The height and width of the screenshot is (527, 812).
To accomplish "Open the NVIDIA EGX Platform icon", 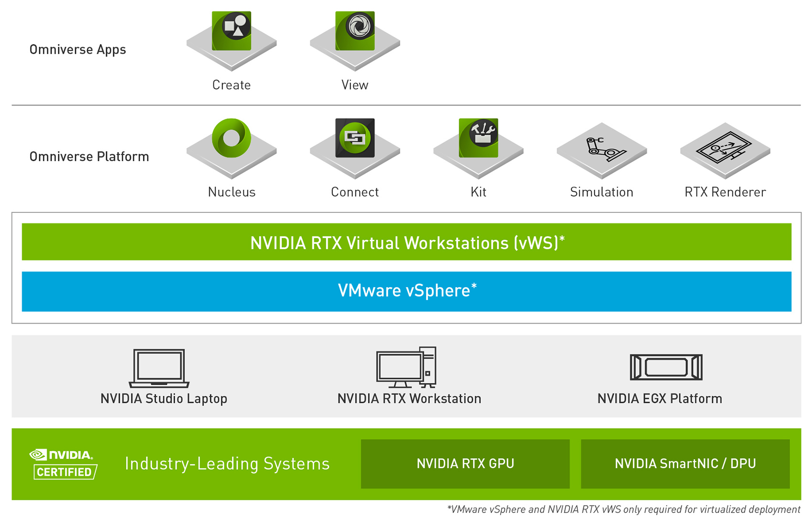I will (665, 368).
